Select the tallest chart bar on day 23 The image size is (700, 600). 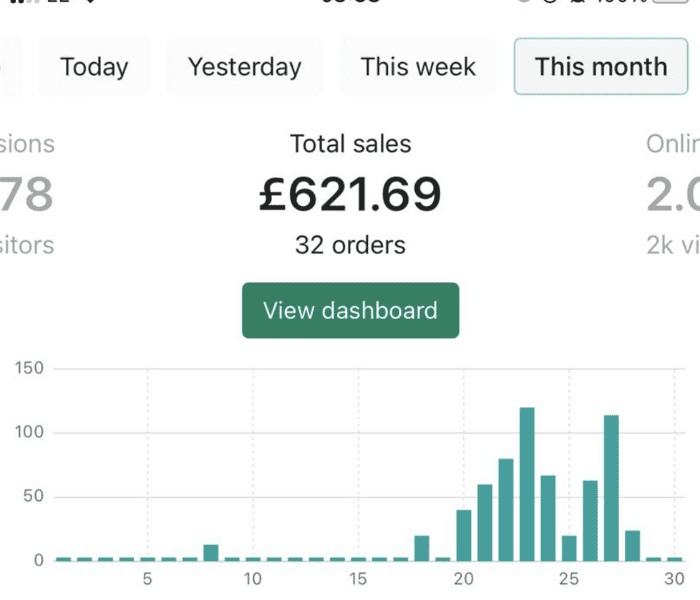coord(527,485)
